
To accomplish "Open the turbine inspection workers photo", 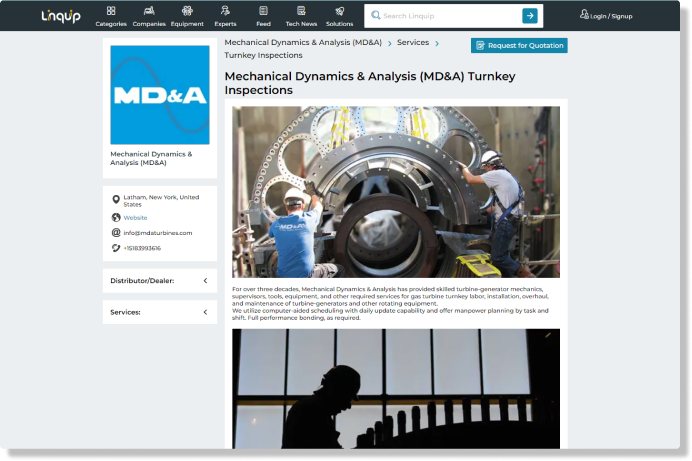I will (x=396, y=192).
